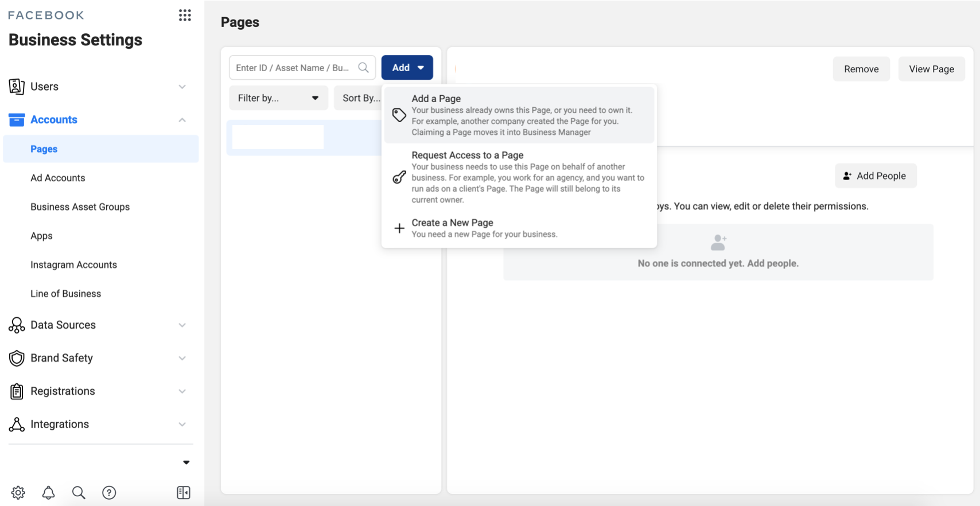The height and width of the screenshot is (506, 980).
Task: Open notifications bell icon
Action: point(49,493)
